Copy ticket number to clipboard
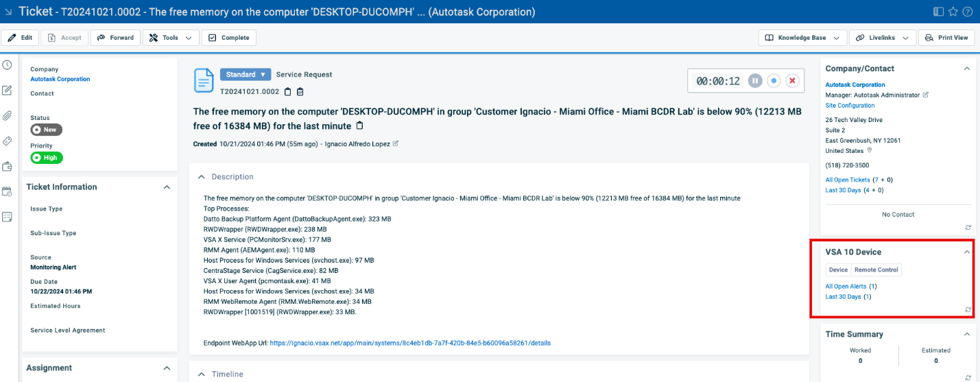 (x=288, y=92)
